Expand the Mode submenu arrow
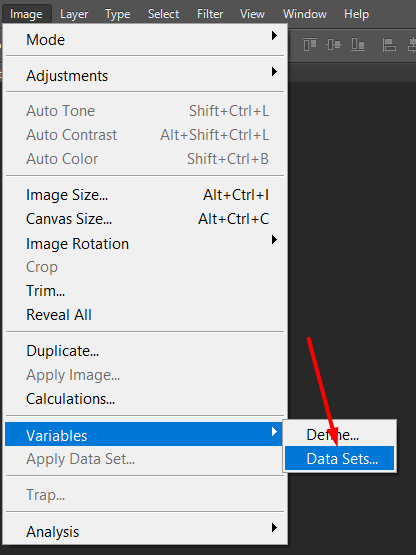The height and width of the screenshot is (555, 416). click(x=274, y=35)
